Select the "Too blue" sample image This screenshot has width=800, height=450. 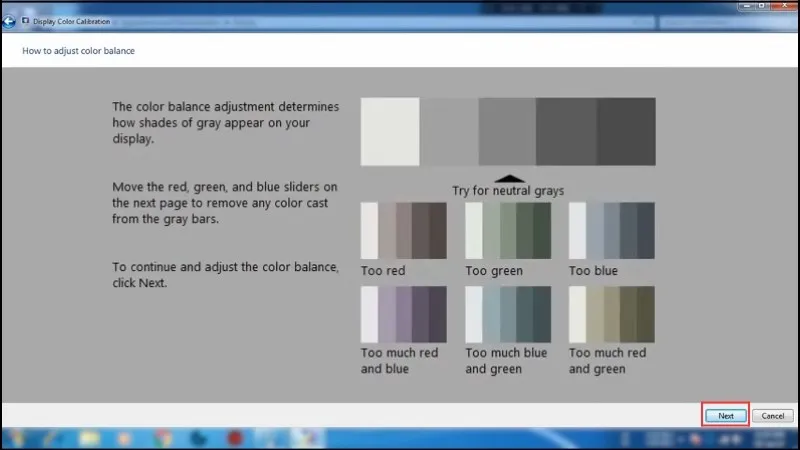point(611,231)
